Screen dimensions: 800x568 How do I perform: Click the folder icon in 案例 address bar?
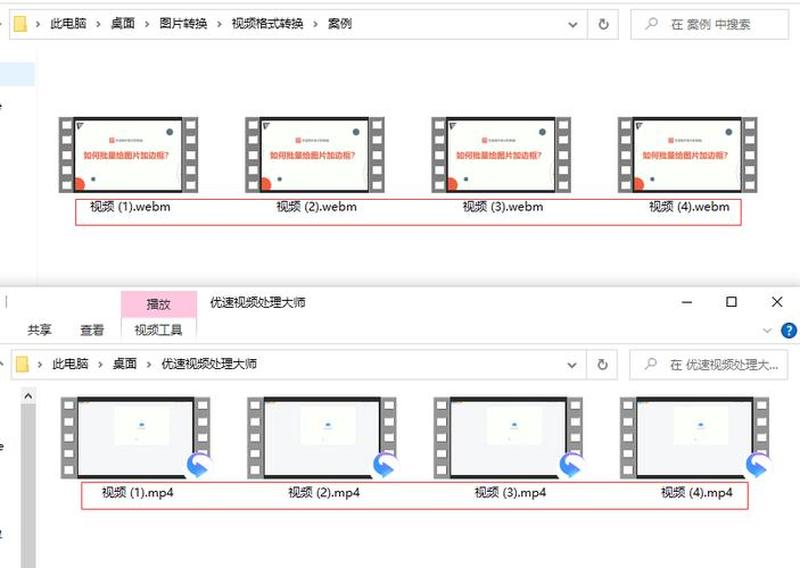click(20, 23)
